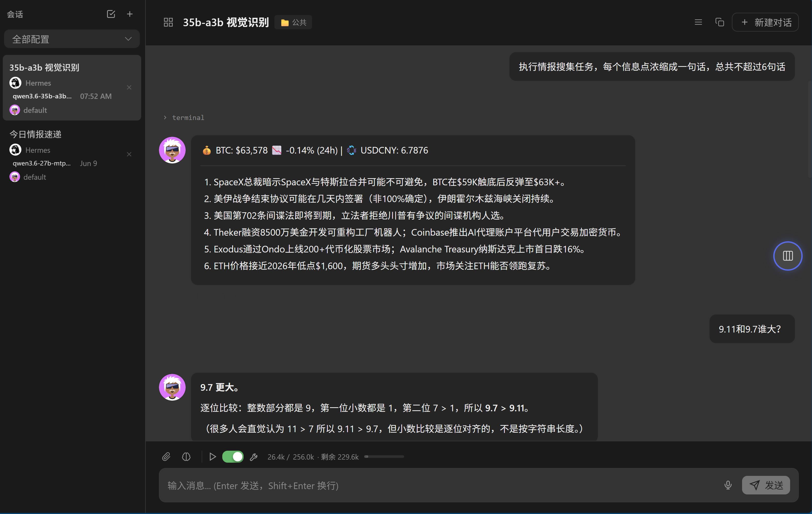Focus the 输入消息 message input field
The width and height of the screenshot is (812, 514).
(x=438, y=485)
